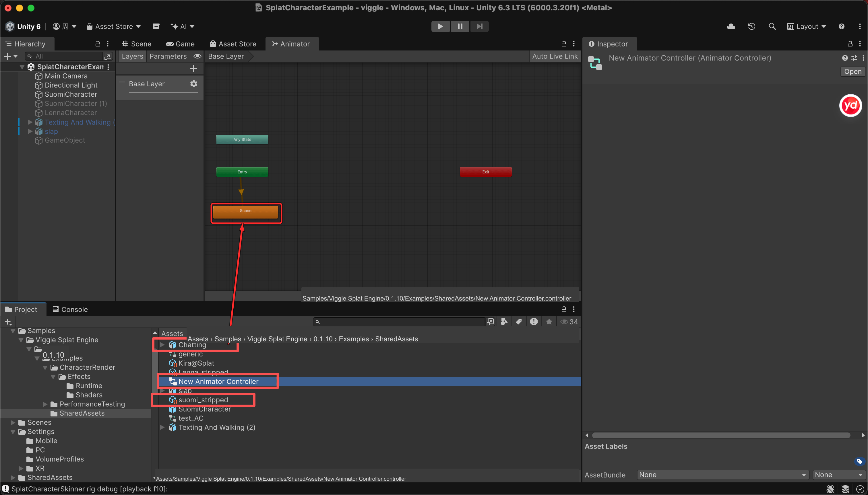Open the Unity Cloud icon
The image size is (868, 495).
(731, 26)
